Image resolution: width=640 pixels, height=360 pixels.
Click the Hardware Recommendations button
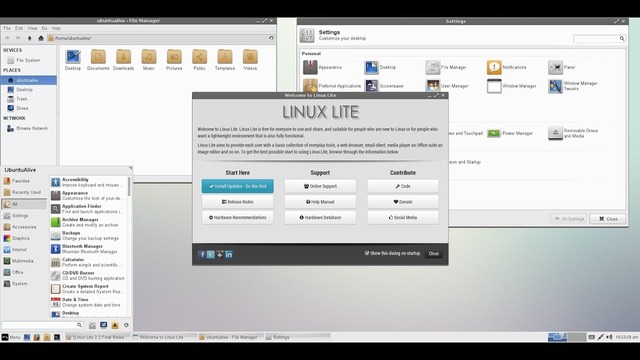click(x=238, y=218)
